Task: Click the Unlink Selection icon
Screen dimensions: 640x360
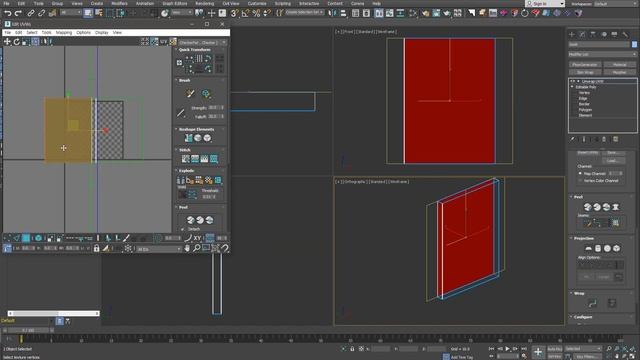Action: pos(41,13)
